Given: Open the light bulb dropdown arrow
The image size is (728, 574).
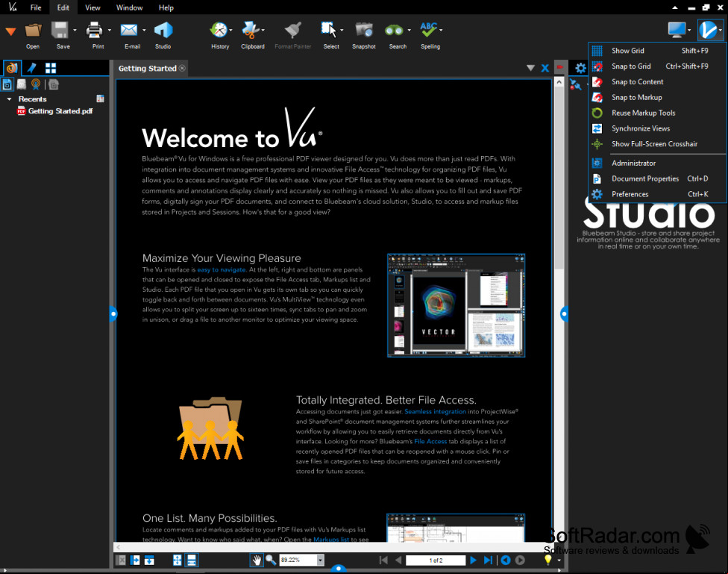Looking at the screenshot, I should [x=559, y=561].
